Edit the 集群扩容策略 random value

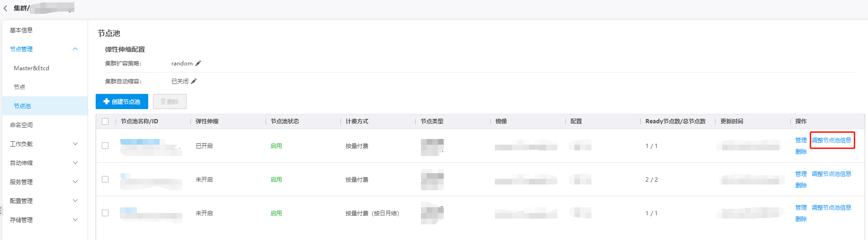pos(198,63)
